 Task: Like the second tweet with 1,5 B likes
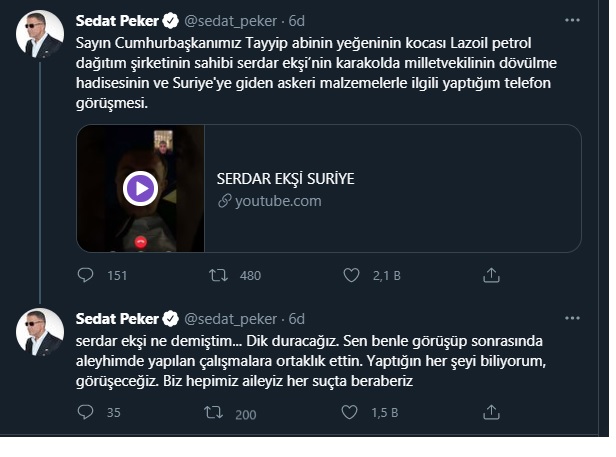click(351, 412)
